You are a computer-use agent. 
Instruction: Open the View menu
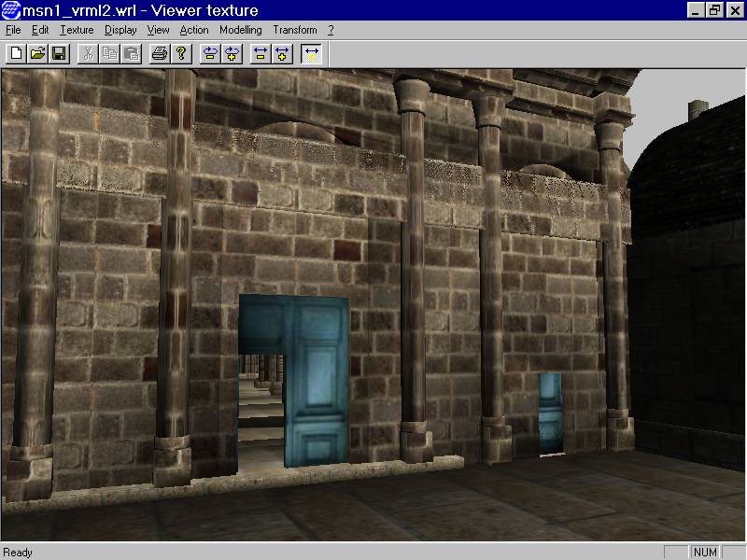coord(158,30)
